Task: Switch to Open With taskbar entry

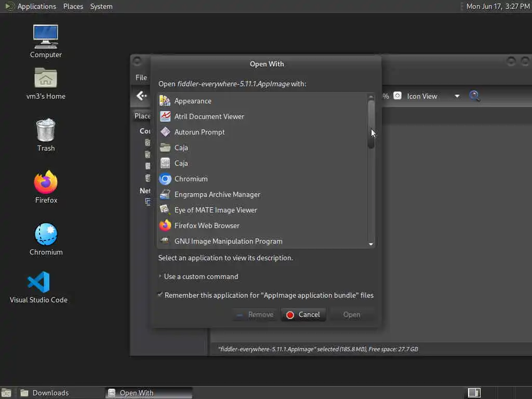Action: (149, 393)
